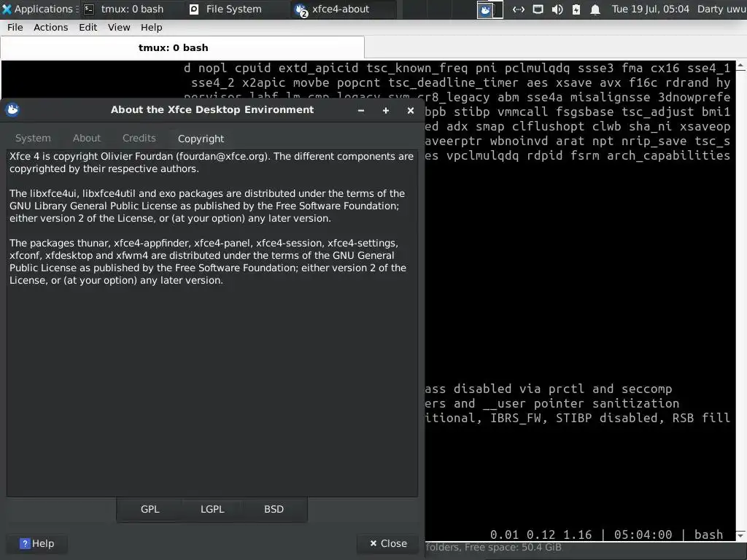Maximize the About Xfce dialog
747x560 pixels.
[x=386, y=110]
